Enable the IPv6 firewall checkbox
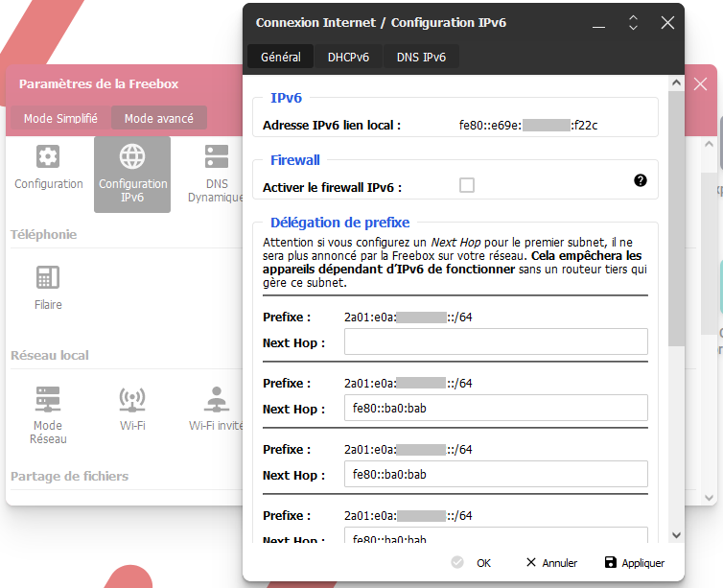723x588 pixels. coord(467,185)
